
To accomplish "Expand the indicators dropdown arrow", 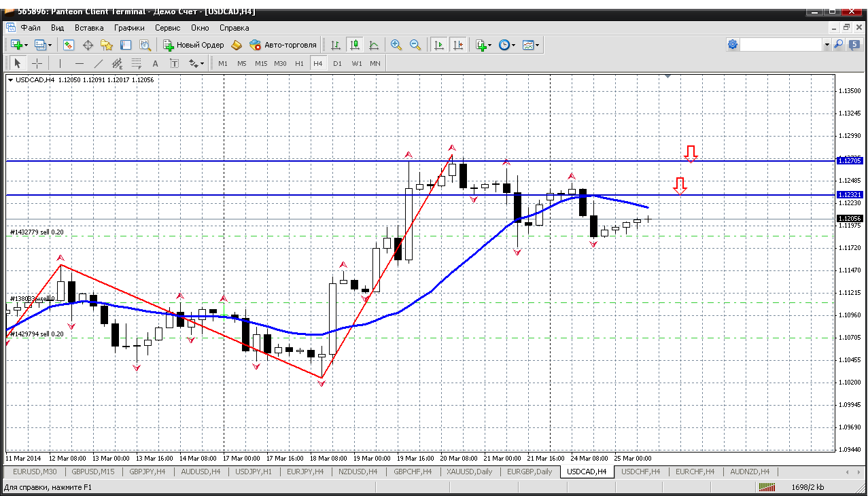I will click(490, 45).
